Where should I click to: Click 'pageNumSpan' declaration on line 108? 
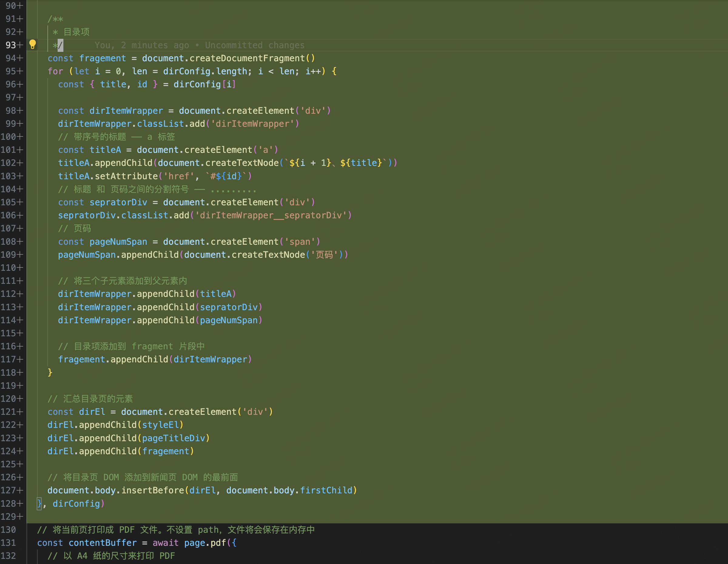(118, 242)
